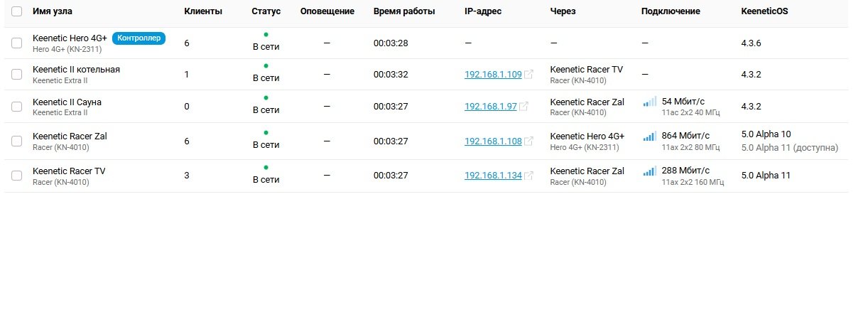Image resolution: width=868 pixels, height=327 pixels.
Task: Toggle the select-all checkbox in table header
Action: coord(17,11)
